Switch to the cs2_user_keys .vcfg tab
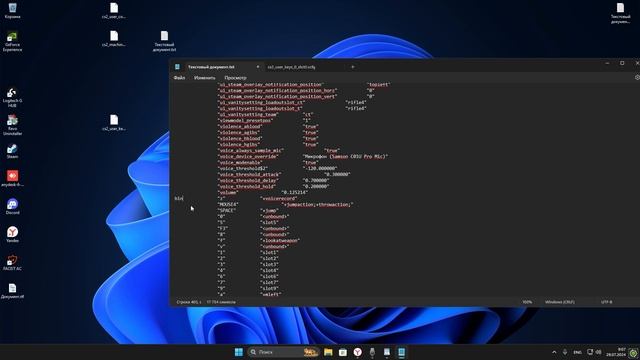 pos(291,67)
